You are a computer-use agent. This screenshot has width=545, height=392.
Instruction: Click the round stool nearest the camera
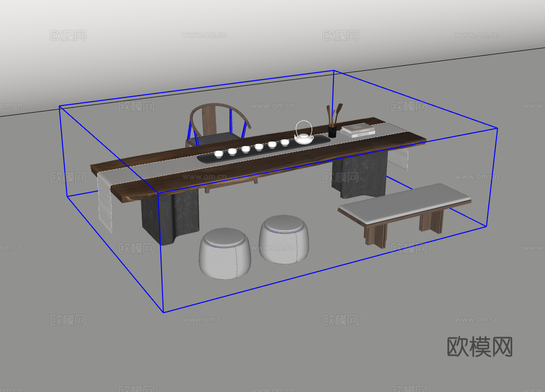click(x=225, y=253)
